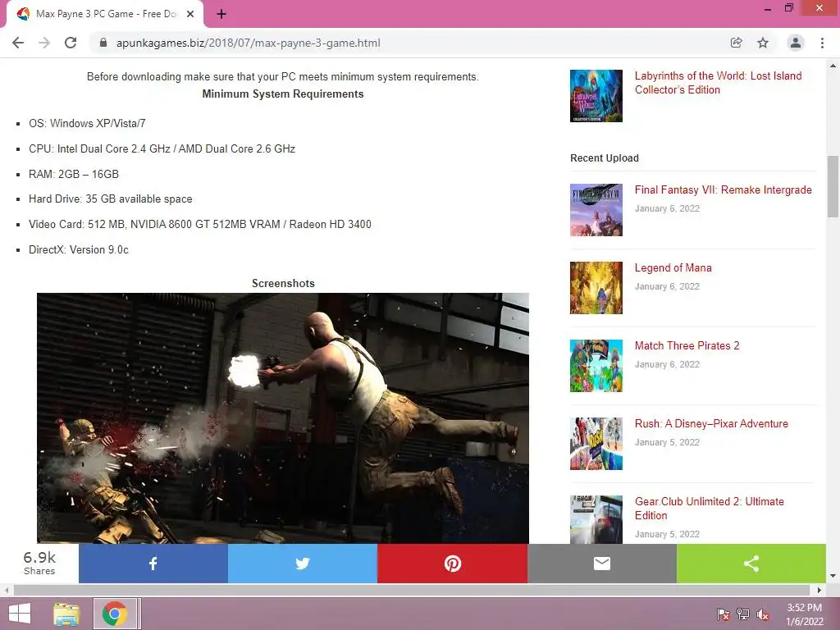Select the Max Payne 3 PC Game tab

pos(105,14)
